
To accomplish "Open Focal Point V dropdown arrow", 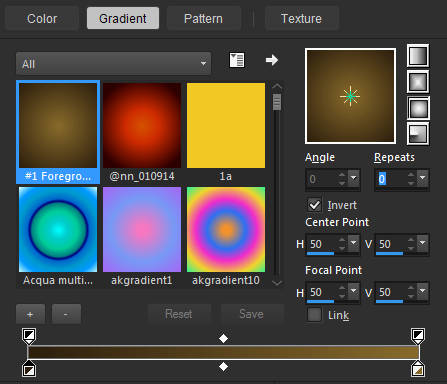I will [423, 291].
